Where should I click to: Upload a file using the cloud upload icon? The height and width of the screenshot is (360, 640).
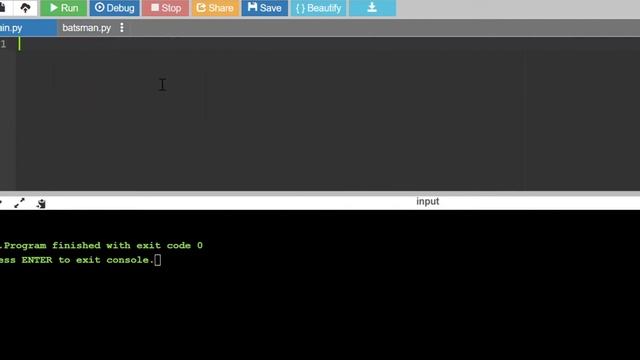25,8
